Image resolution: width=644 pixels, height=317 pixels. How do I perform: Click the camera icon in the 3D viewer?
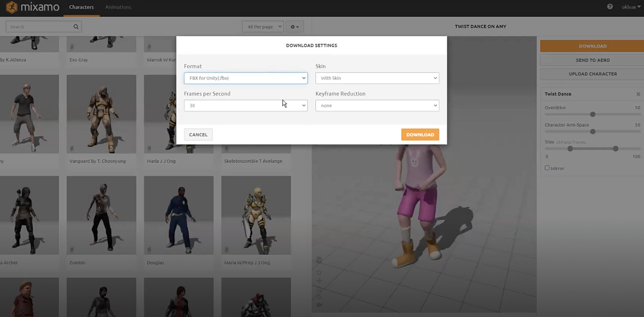(319, 304)
